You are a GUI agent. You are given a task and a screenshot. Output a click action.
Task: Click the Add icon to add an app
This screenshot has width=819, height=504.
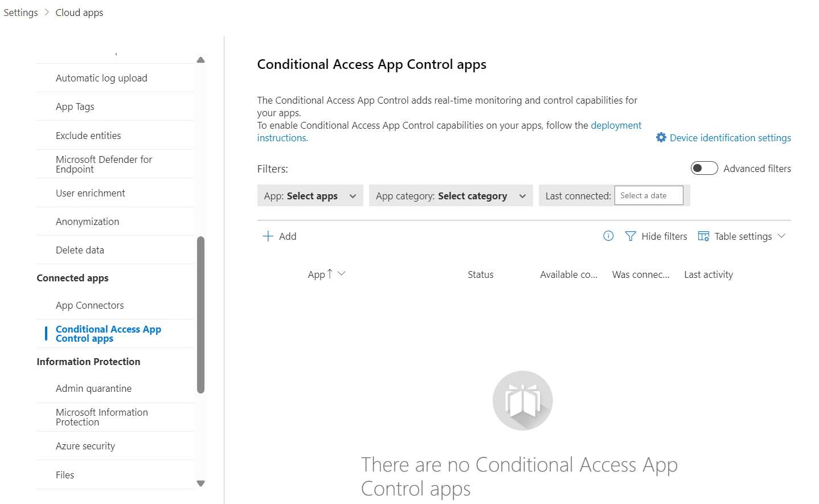point(268,235)
